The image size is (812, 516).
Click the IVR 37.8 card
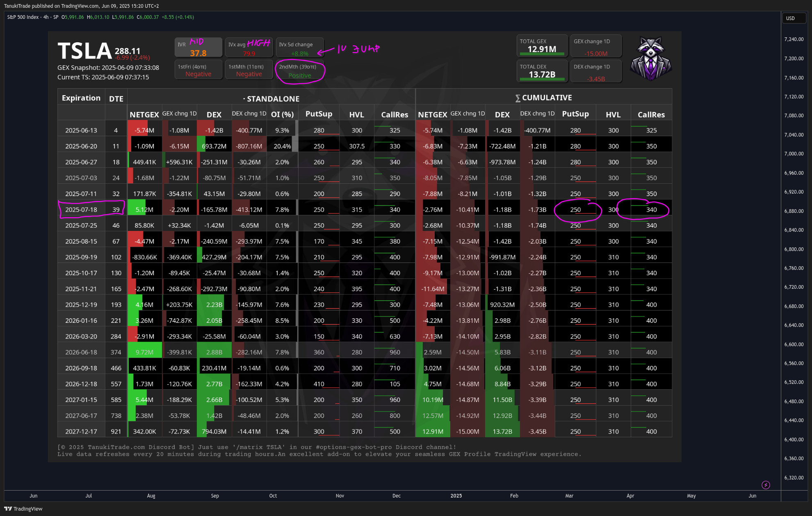198,48
